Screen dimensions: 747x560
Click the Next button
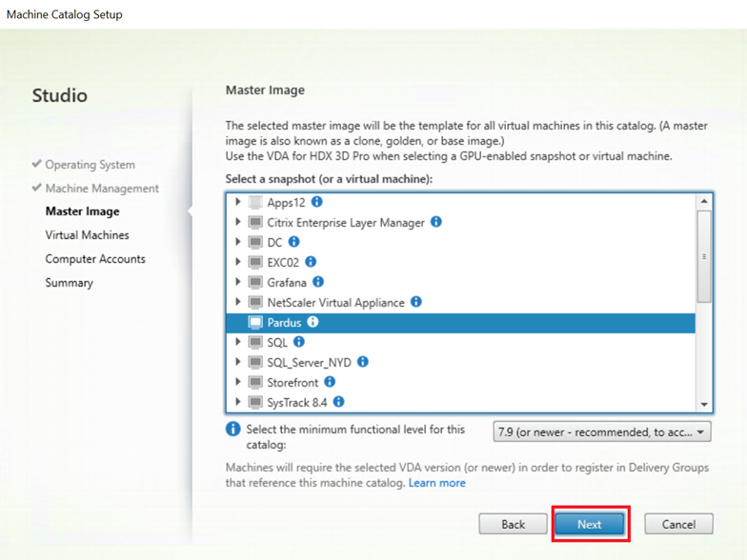590,524
